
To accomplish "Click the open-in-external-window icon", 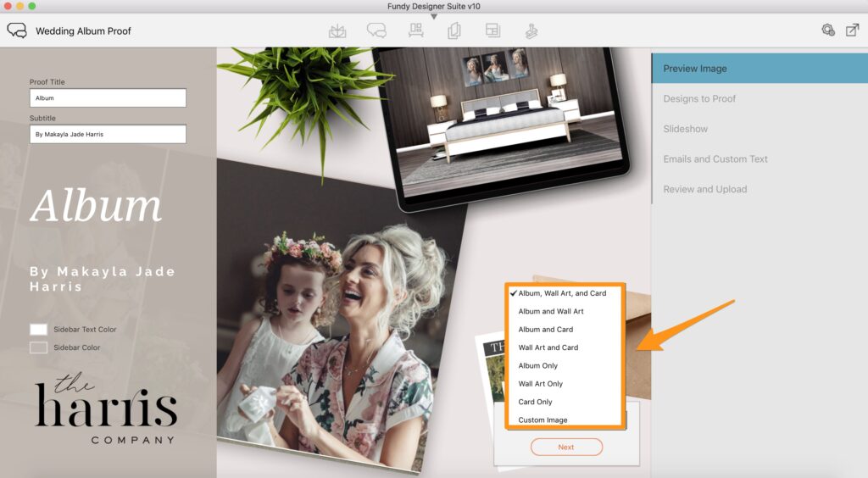I will click(x=852, y=30).
